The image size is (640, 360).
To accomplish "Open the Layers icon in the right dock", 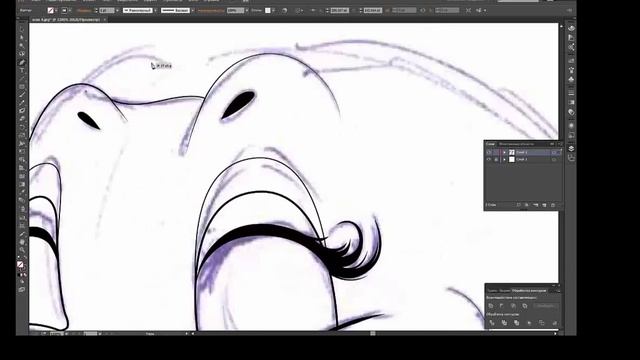I will 571,148.
